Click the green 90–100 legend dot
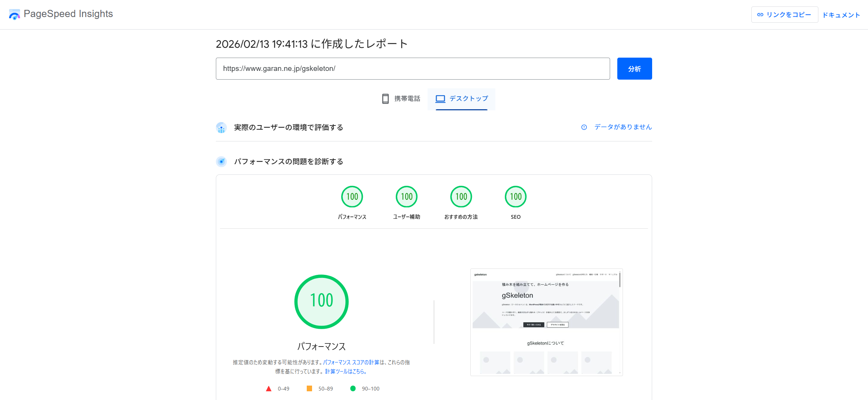This screenshot has height=400, width=868. [353, 389]
